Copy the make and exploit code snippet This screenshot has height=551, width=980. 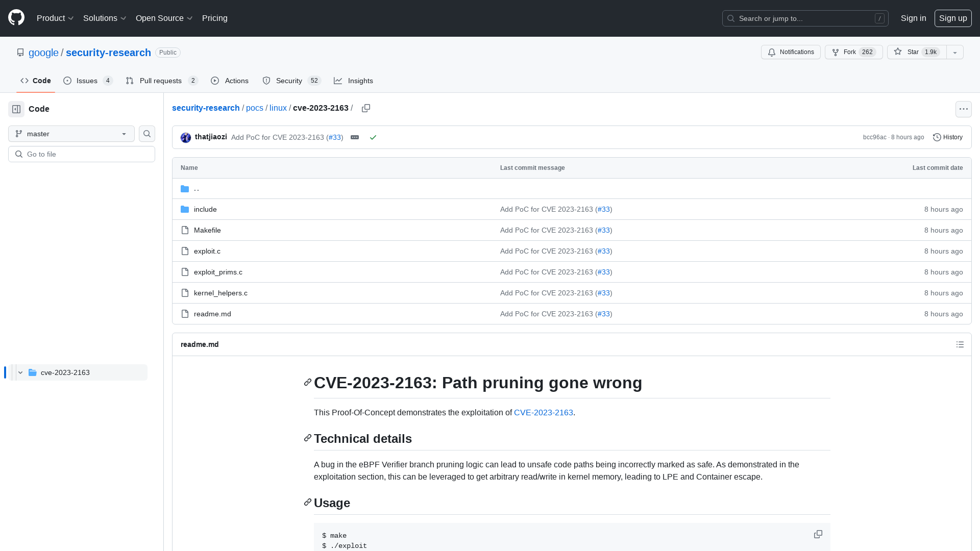(818, 534)
